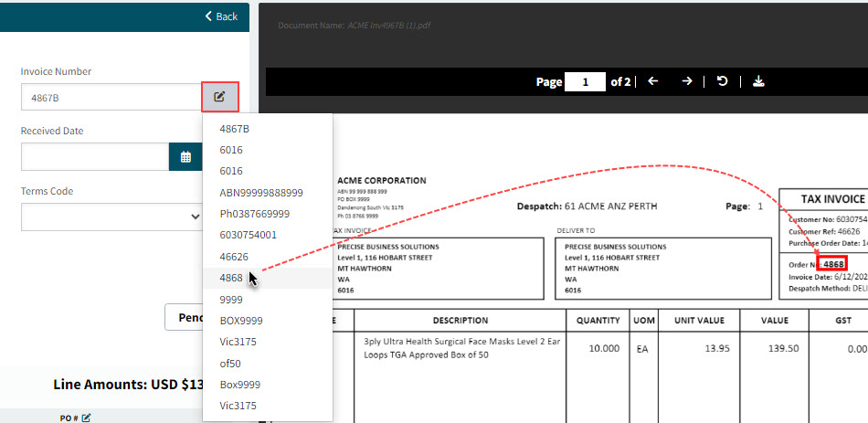This screenshot has height=423, width=868.
Task: Click into the Invoice Number text field
Action: 110,97
